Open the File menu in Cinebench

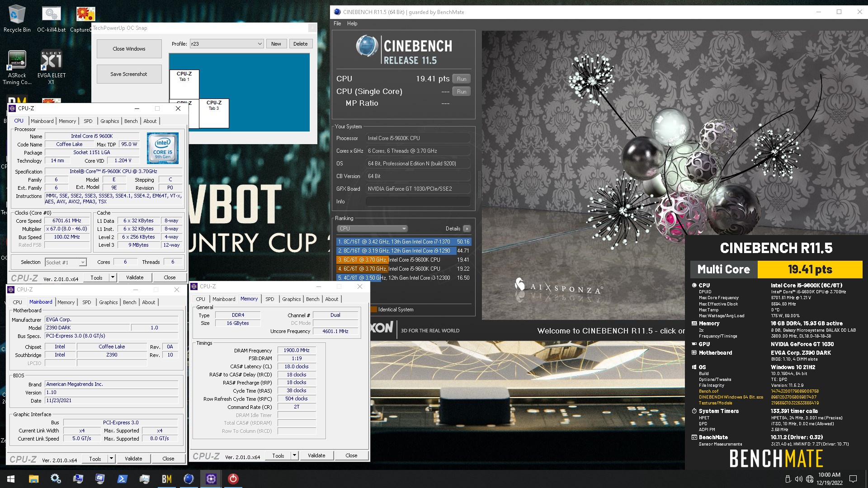[337, 23]
